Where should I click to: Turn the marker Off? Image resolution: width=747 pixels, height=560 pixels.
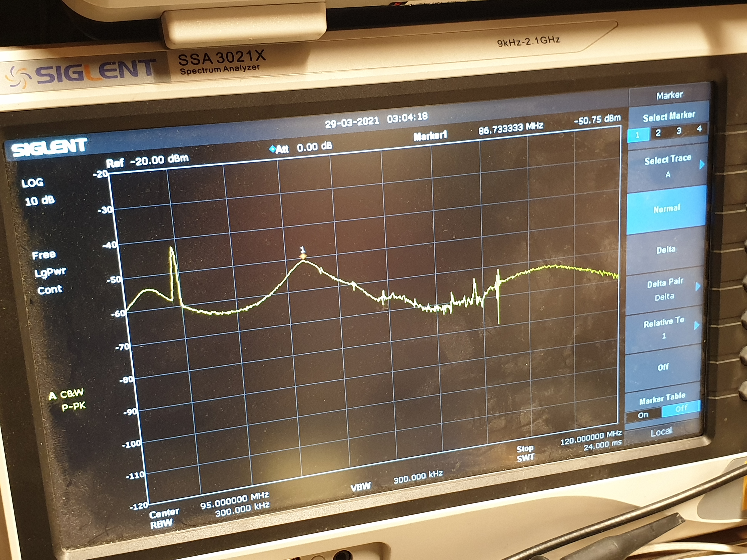point(663,367)
